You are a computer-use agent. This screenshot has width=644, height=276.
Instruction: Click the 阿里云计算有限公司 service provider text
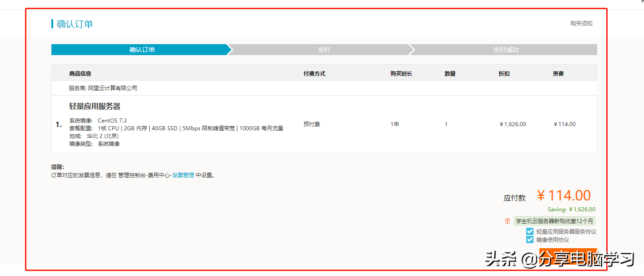pos(114,87)
